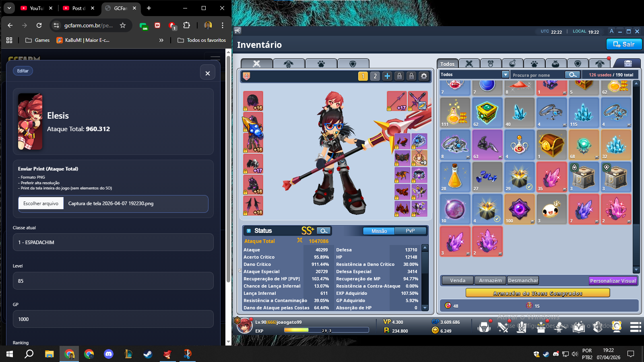Click the GP input field showing 1000
644x362 pixels.
point(113,319)
